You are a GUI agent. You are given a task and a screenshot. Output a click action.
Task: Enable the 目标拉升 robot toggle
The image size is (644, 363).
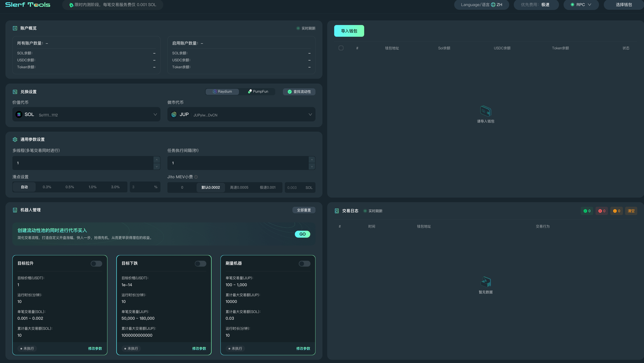(x=96, y=264)
